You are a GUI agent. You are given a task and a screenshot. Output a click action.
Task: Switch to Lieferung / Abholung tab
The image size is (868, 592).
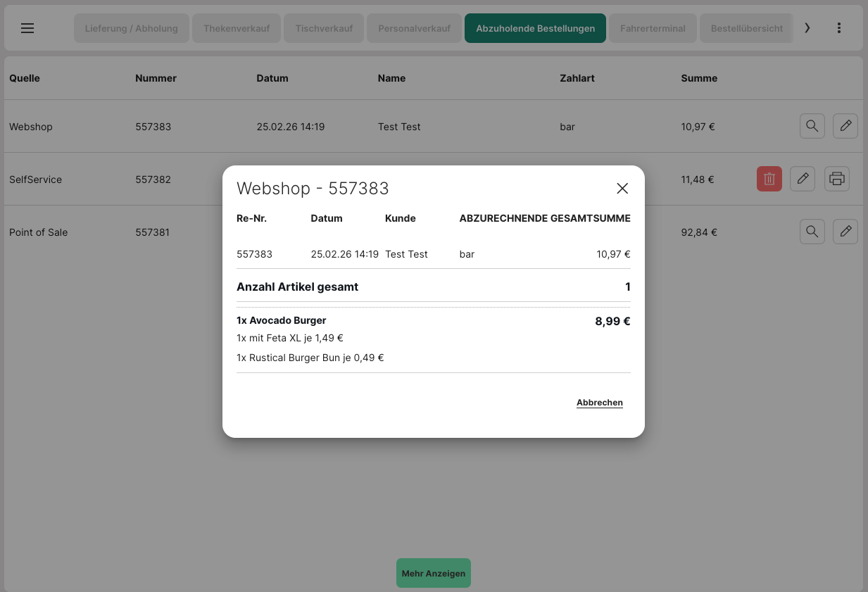[x=132, y=29]
